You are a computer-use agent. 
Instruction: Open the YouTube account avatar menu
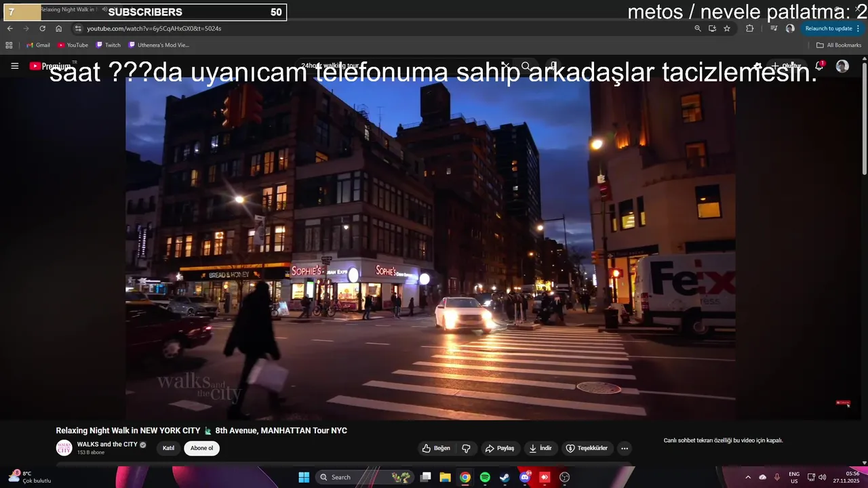pos(842,66)
